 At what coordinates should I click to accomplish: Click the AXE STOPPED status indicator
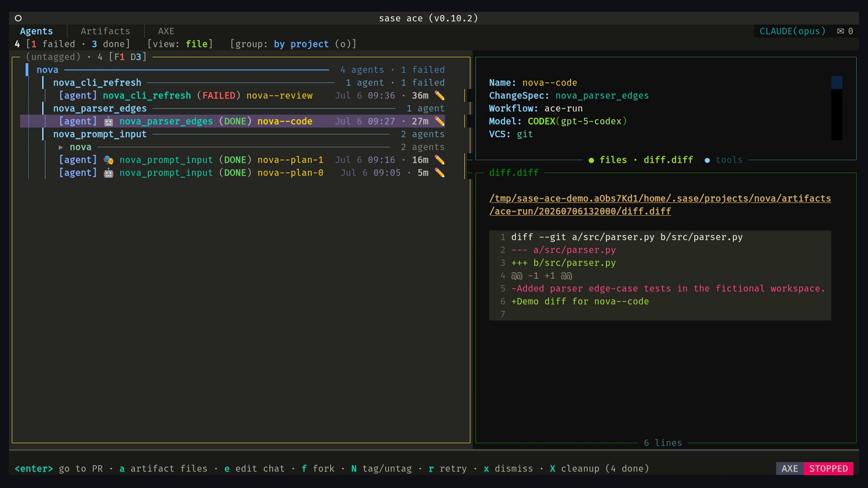(815, 469)
